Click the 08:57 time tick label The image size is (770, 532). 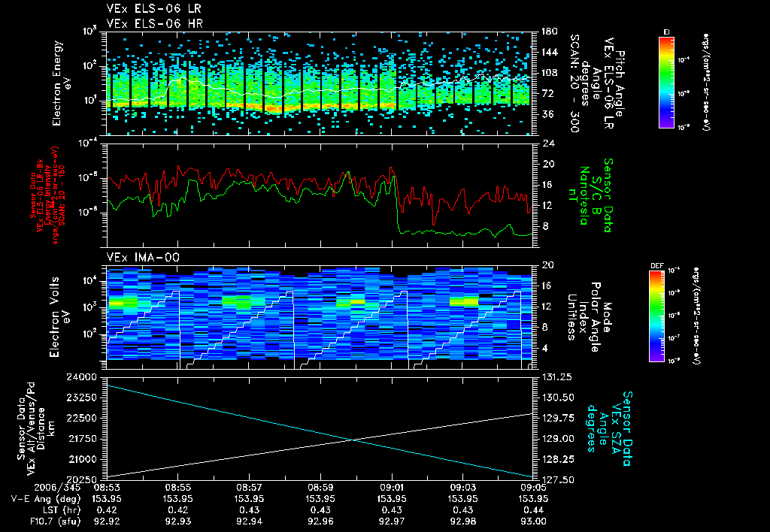click(249, 488)
